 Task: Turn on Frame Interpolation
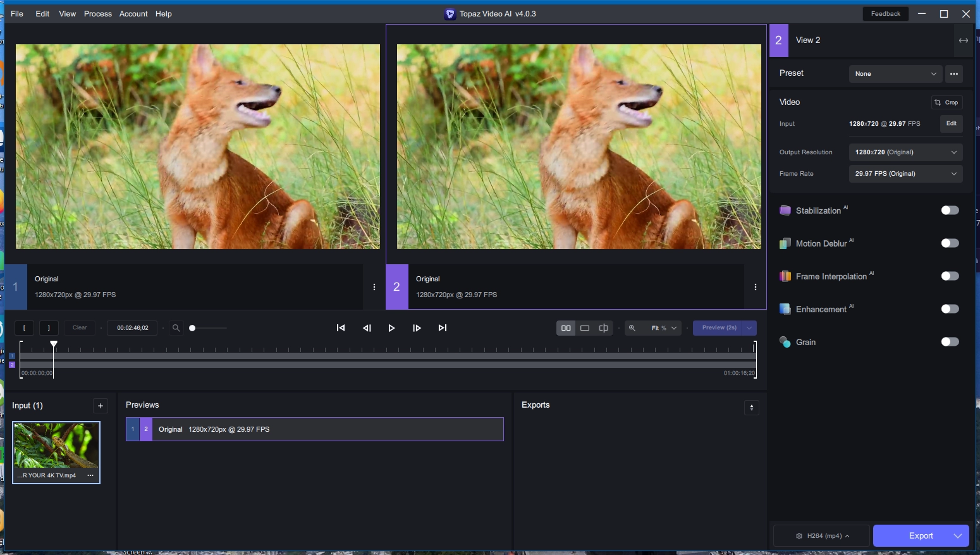point(950,276)
